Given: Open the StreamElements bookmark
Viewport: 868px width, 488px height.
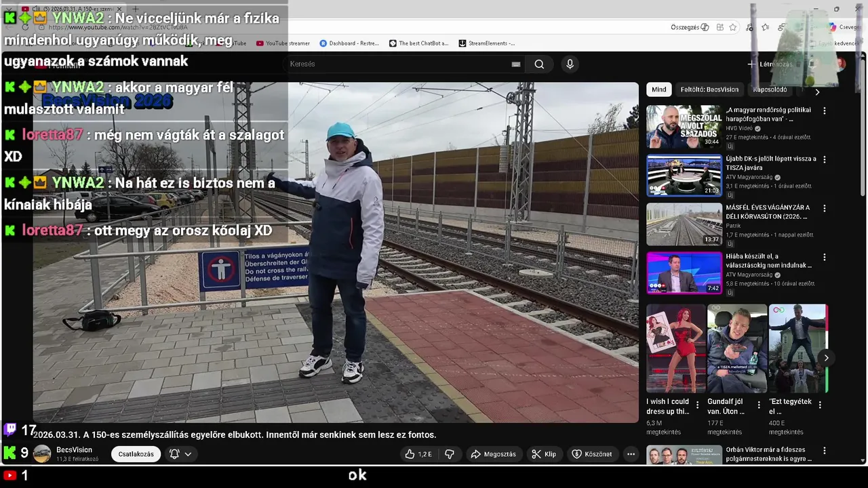Looking at the screenshot, I should pos(486,43).
